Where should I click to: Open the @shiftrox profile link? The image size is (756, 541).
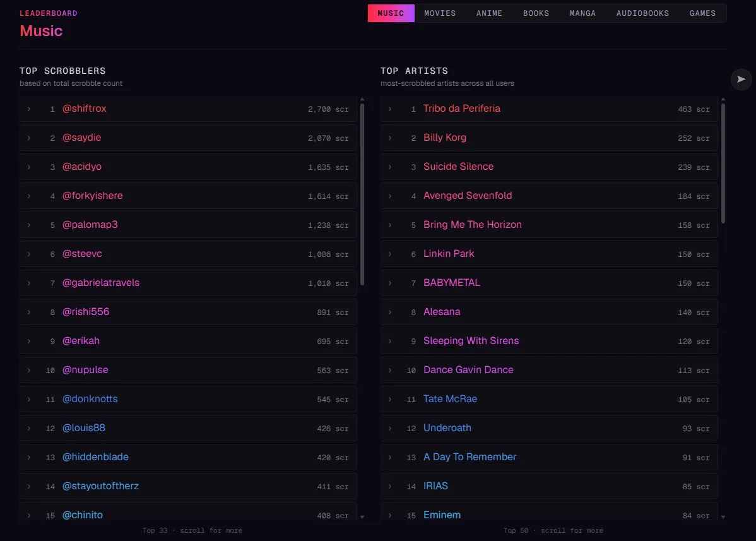85,109
